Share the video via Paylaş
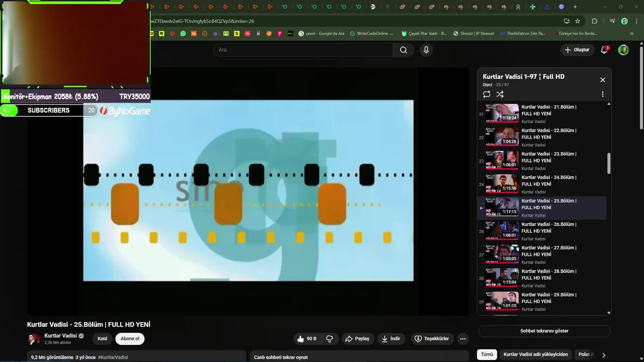 click(x=357, y=339)
